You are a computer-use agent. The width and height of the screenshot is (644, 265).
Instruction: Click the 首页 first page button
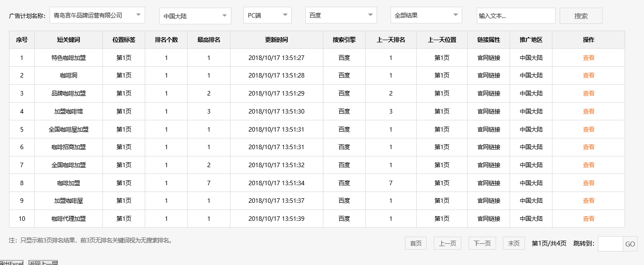(415, 243)
